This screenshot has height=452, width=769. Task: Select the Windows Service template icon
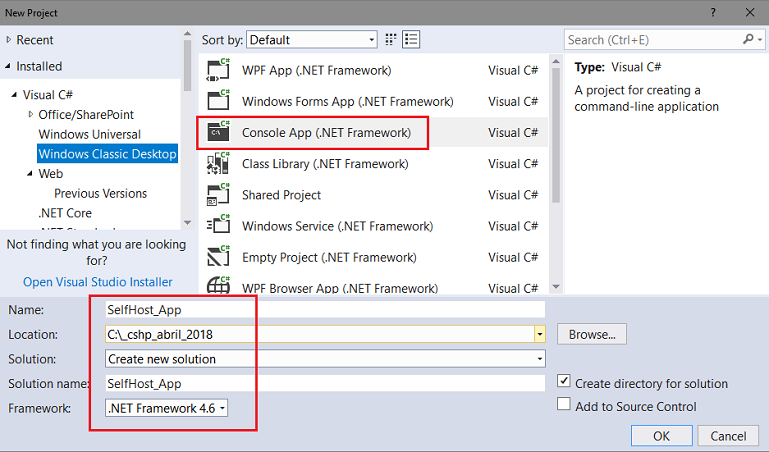pos(218,226)
